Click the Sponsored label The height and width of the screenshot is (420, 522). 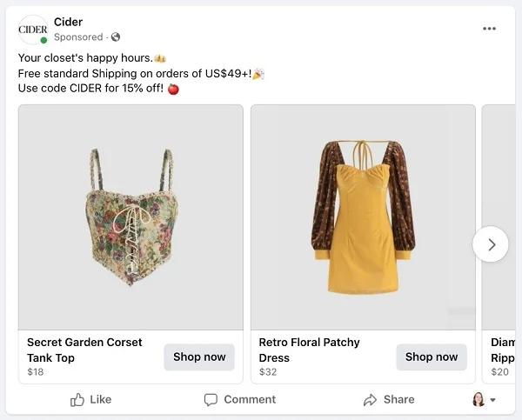(x=78, y=37)
